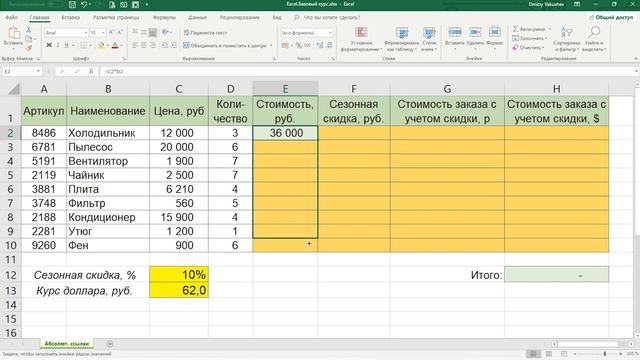Click the red font color swatch
The image size is (640, 360).
pyautogui.click(x=116, y=45)
